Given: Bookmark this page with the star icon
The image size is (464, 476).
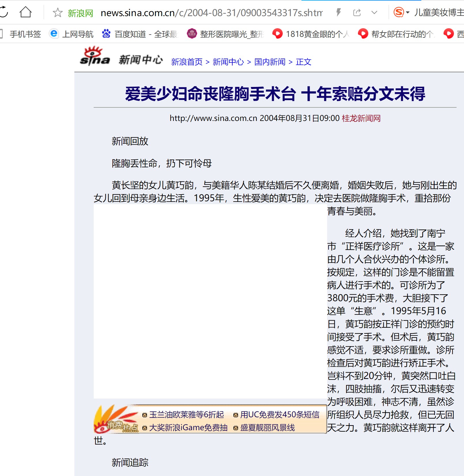Looking at the screenshot, I should point(58,13).
